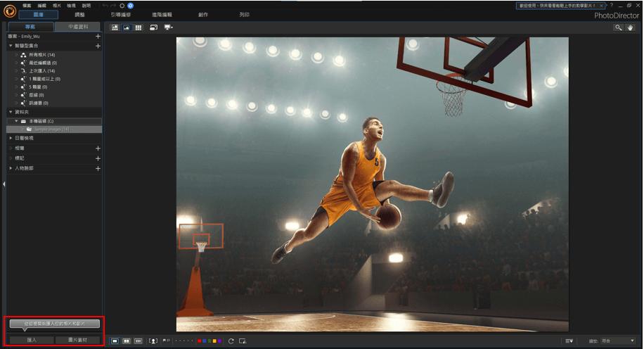Open the sort options dropdown icon
Image resolution: width=644 pixels, height=349 pixels.
pos(569,341)
